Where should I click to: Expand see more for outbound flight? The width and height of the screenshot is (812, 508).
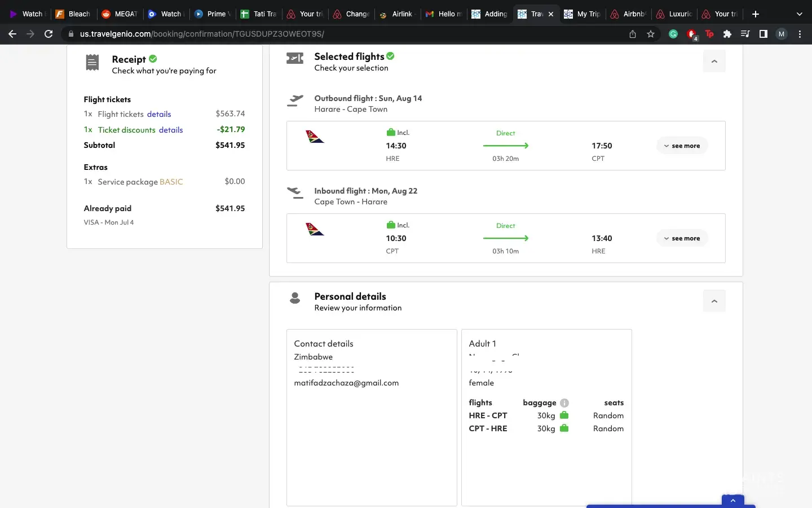[682, 146]
